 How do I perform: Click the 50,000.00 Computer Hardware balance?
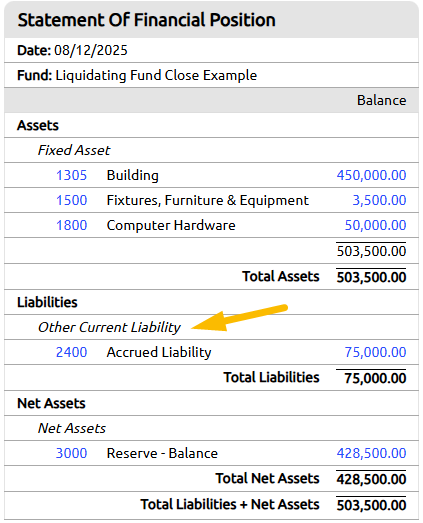375,225
